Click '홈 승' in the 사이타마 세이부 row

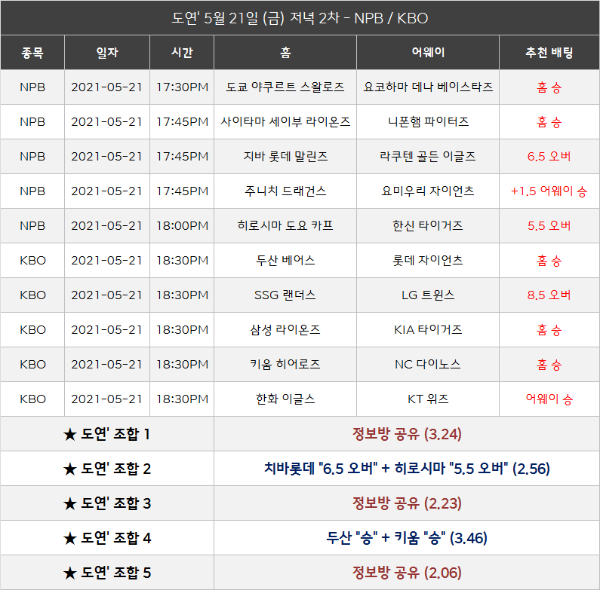coord(549,122)
